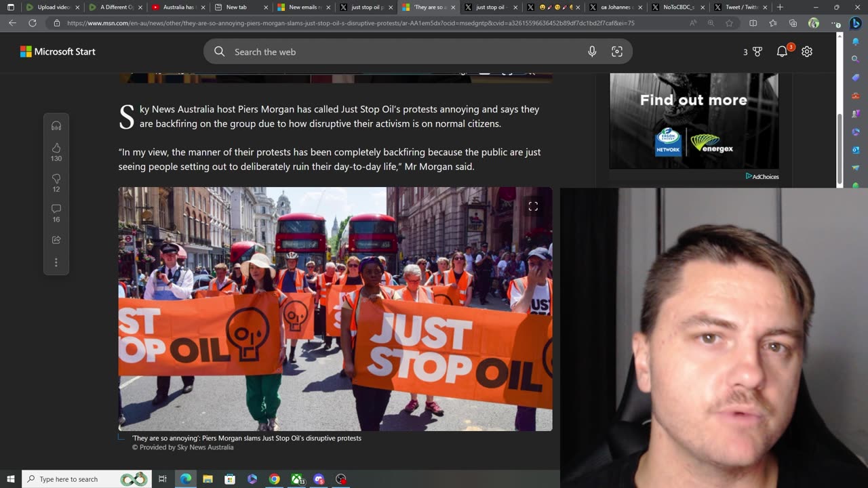Screen dimensions: 868x488
Task: Open Xbox app from taskbar
Action: point(297,479)
